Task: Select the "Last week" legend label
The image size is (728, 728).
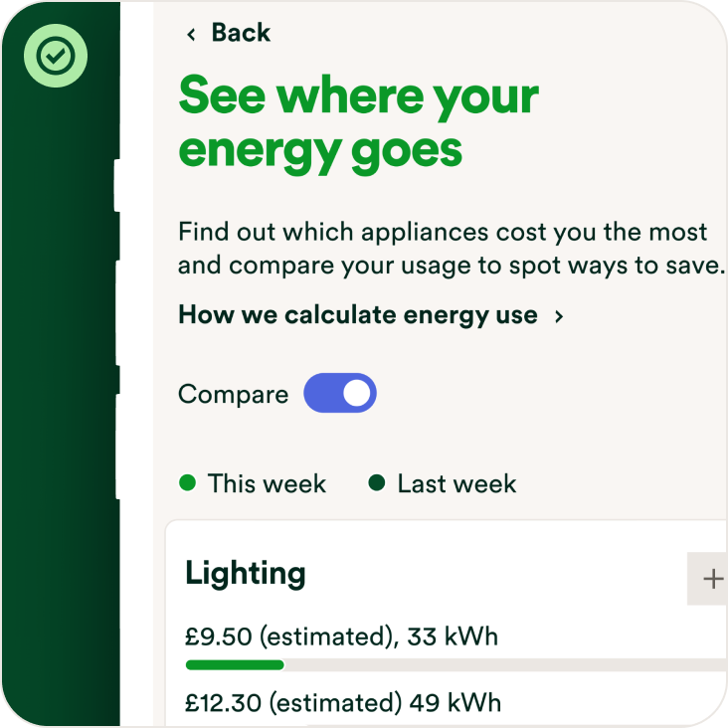Action: coord(456,484)
